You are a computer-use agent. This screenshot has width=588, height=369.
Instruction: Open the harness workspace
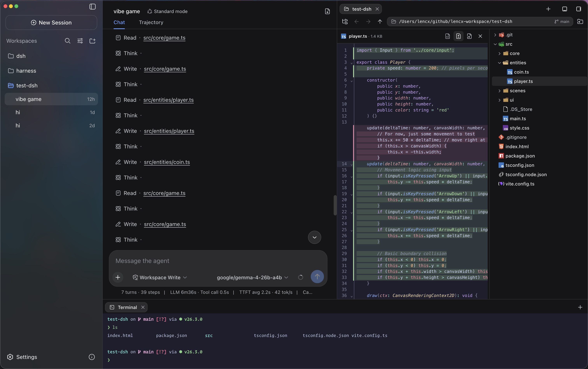pyautogui.click(x=51, y=71)
